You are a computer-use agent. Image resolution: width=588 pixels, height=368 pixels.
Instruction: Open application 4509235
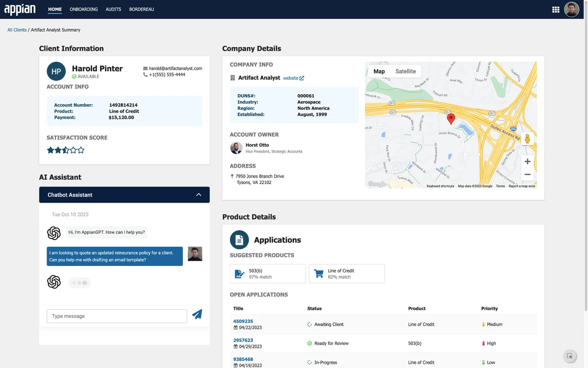tap(243, 321)
